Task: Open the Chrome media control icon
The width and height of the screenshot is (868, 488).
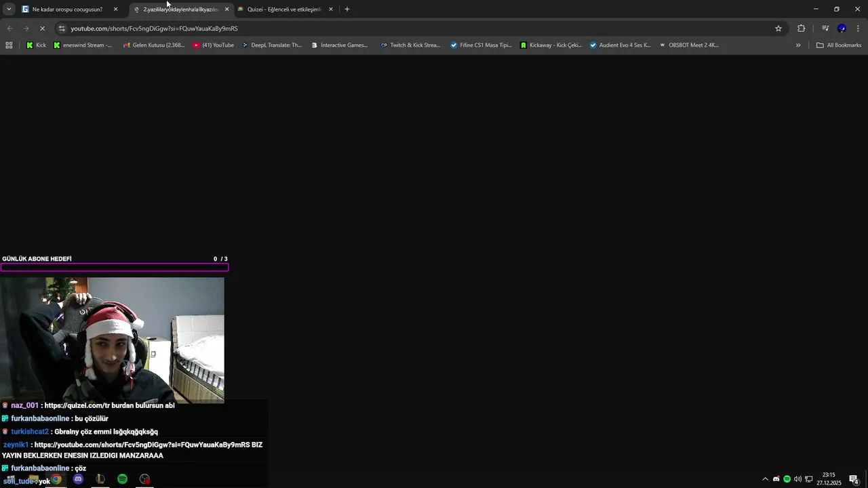Action: pyautogui.click(x=825, y=28)
